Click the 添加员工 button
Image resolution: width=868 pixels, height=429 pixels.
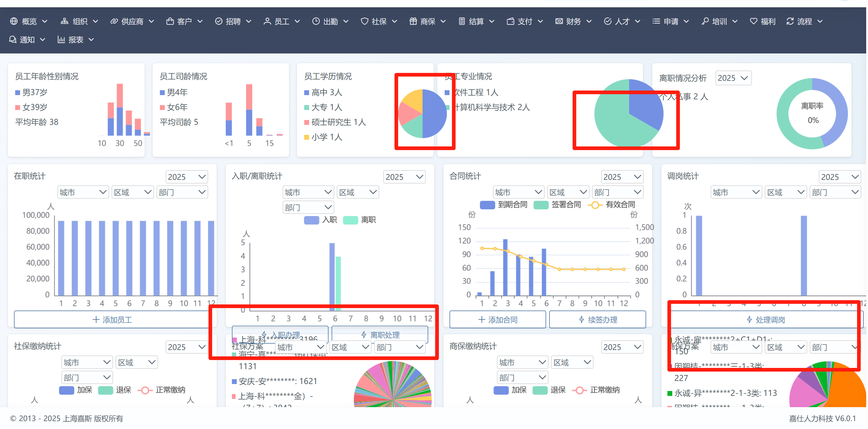click(112, 319)
